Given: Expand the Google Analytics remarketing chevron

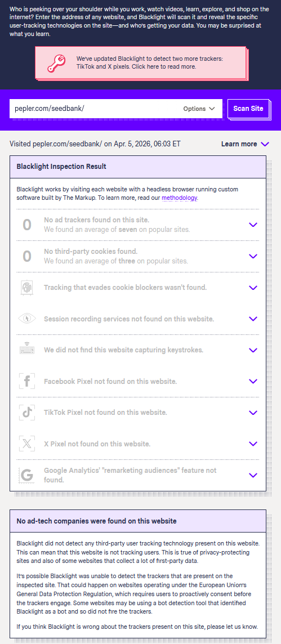Looking at the screenshot, I should 253,475.
